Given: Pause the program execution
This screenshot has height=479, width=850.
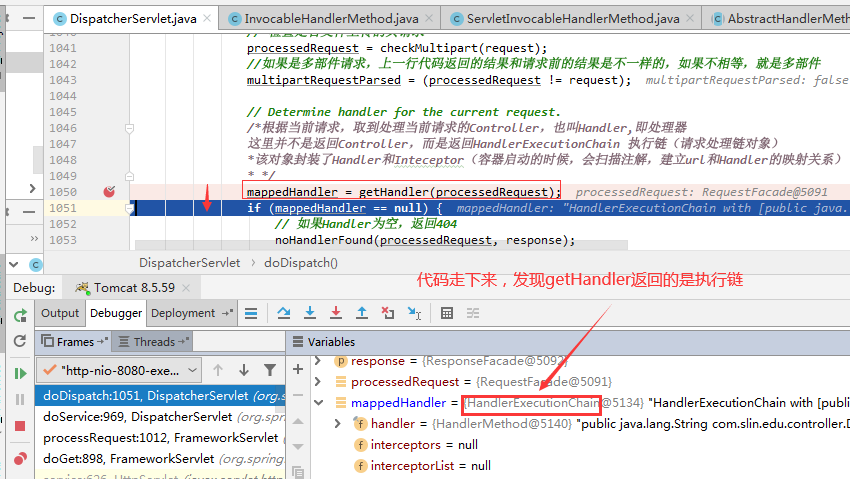Looking at the screenshot, I should [x=20, y=399].
